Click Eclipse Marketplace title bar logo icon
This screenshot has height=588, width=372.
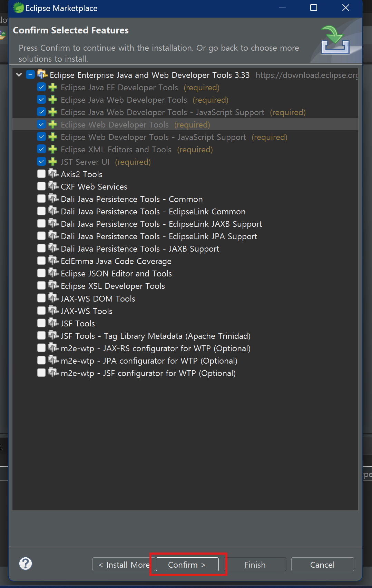[x=18, y=8]
